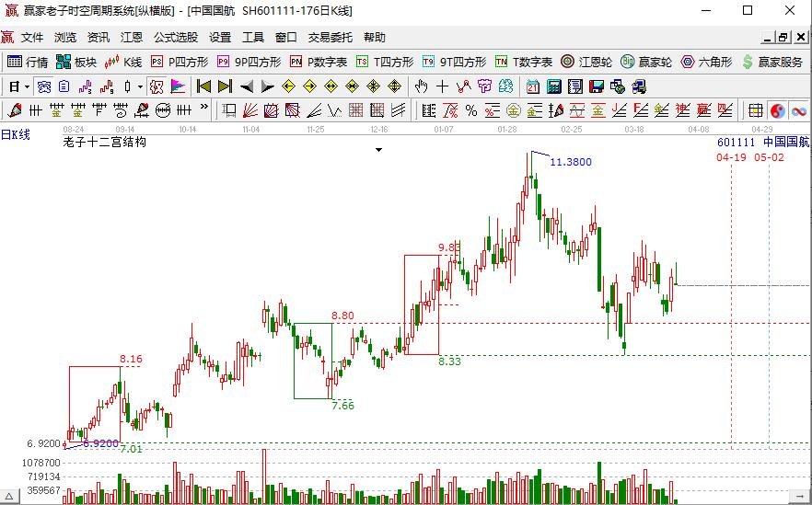
Task: Click the yellow diamond left-arrow icon
Action: point(288,86)
